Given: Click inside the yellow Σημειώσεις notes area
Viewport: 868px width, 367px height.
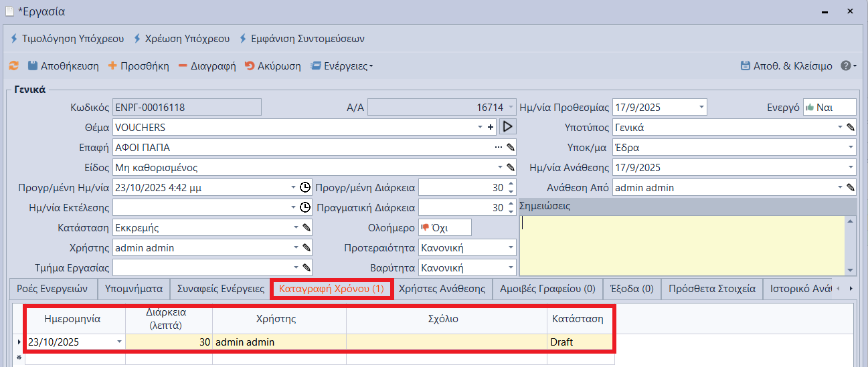Looking at the screenshot, I should tap(683, 244).
